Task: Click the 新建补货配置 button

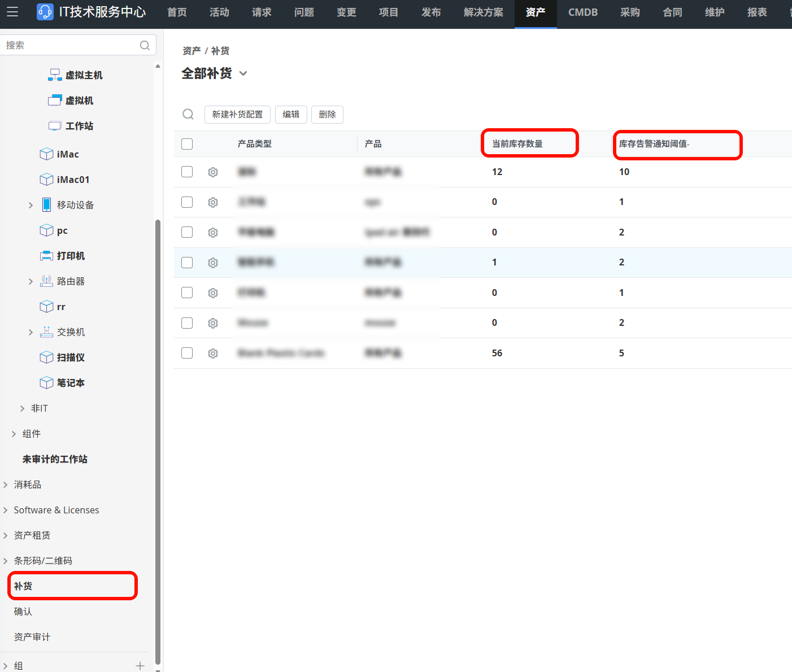Action: tap(237, 115)
